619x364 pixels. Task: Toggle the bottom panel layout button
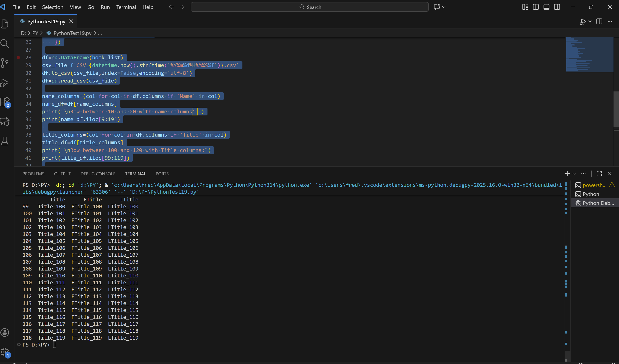click(546, 7)
